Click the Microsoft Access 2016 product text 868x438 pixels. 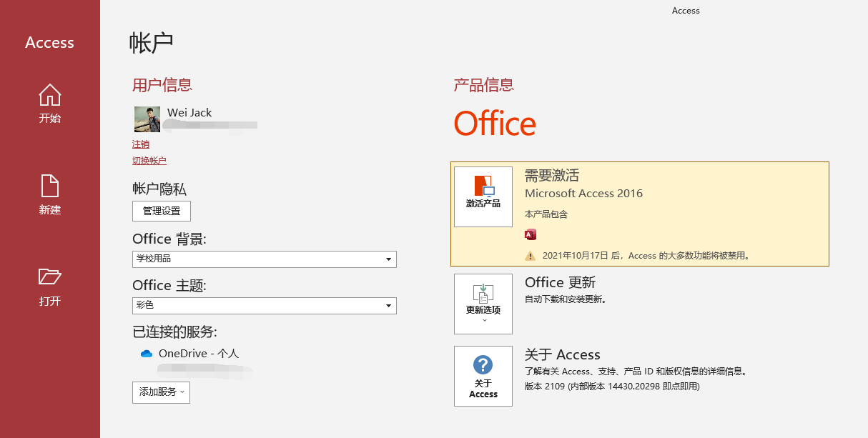(583, 194)
